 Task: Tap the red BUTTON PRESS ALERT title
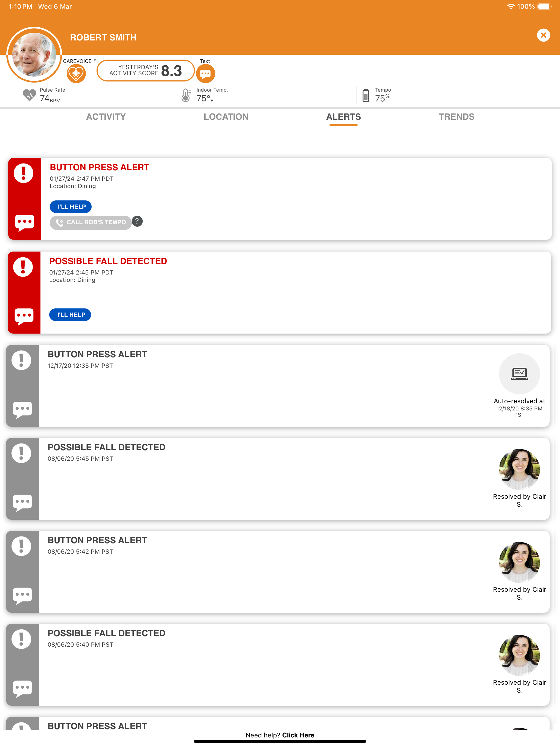point(99,168)
